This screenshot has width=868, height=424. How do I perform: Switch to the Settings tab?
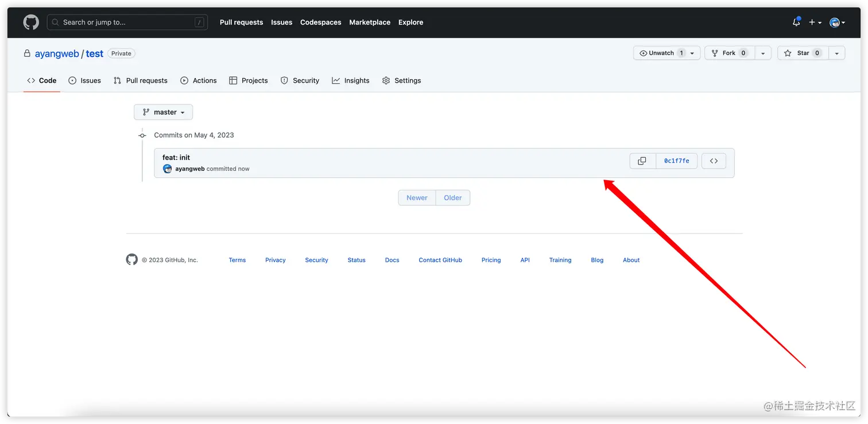point(402,80)
